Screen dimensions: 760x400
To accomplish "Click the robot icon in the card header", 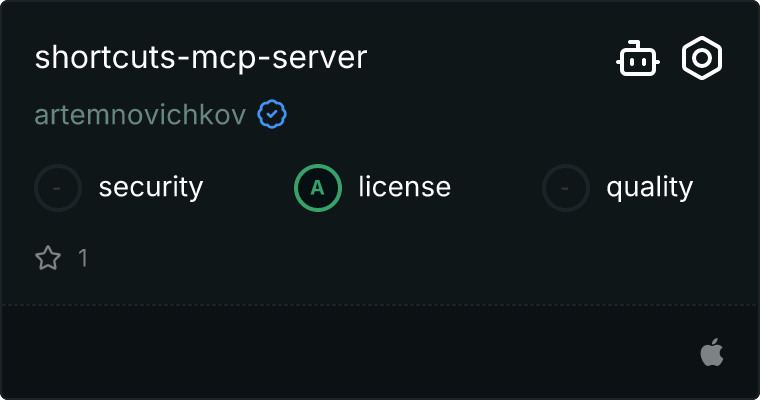I will point(637,59).
